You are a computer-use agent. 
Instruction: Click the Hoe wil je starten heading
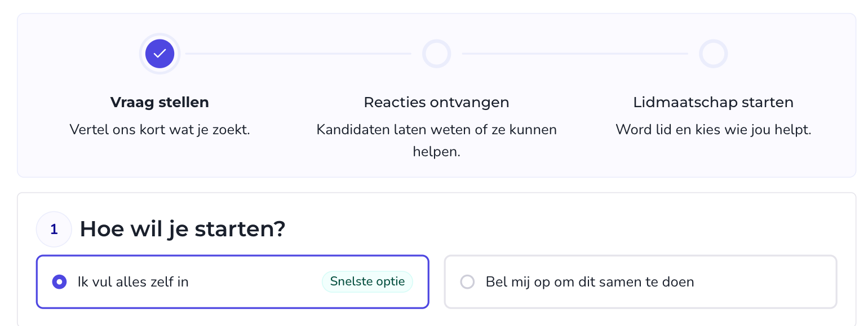(x=183, y=229)
